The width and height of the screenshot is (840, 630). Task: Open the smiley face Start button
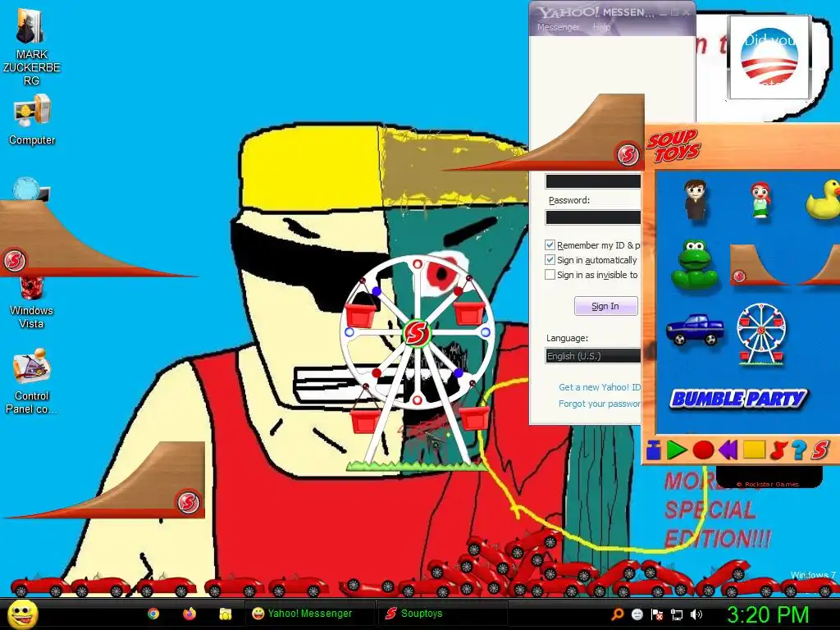point(22,614)
